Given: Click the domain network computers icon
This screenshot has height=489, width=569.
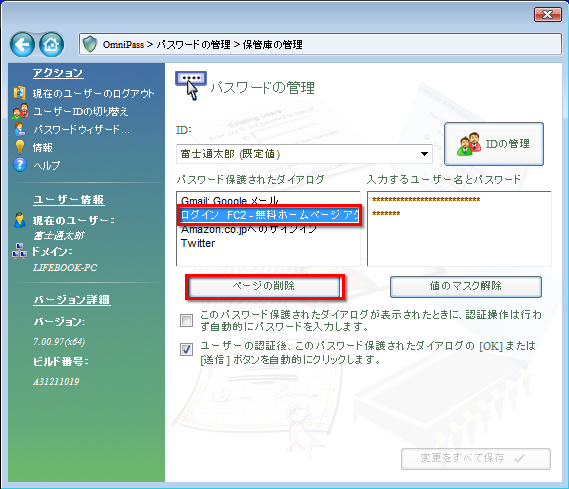Looking at the screenshot, I should [x=19, y=251].
